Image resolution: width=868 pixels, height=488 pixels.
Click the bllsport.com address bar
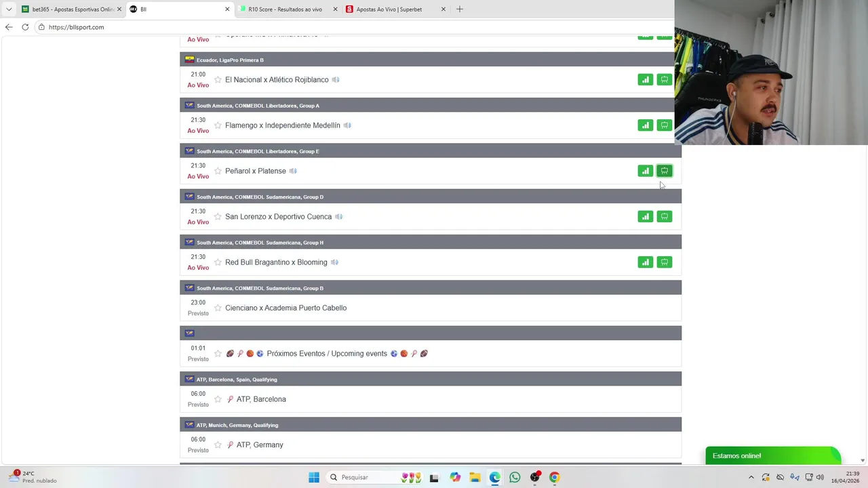[x=353, y=27]
